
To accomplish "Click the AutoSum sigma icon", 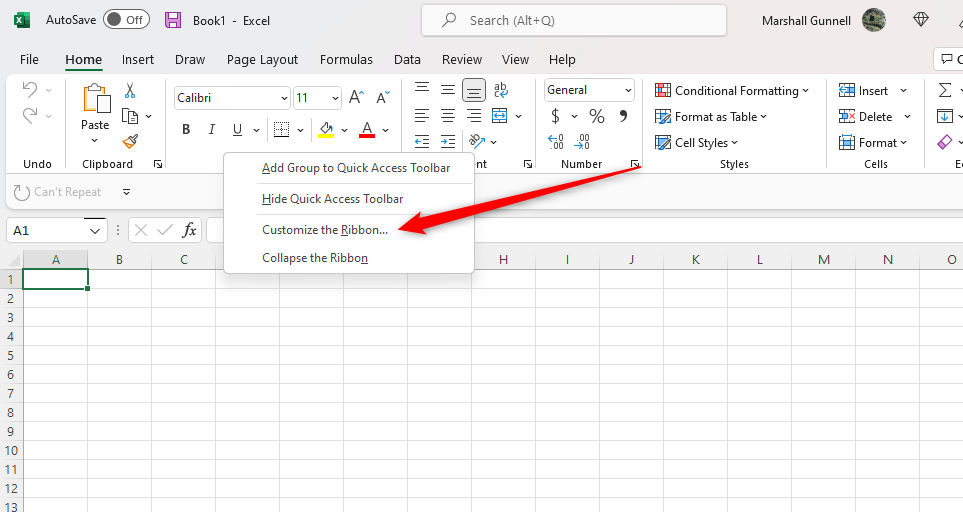I will point(945,90).
